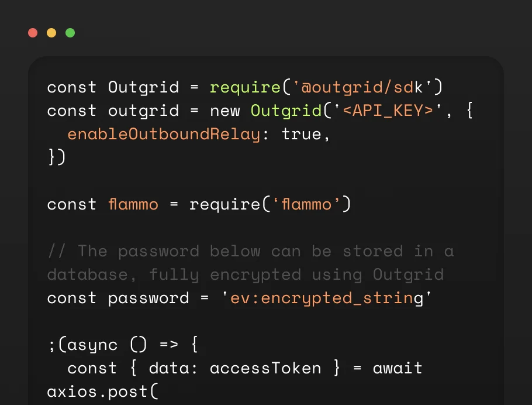Click the red close window dot
The height and width of the screenshot is (405, 532).
pos(33,33)
